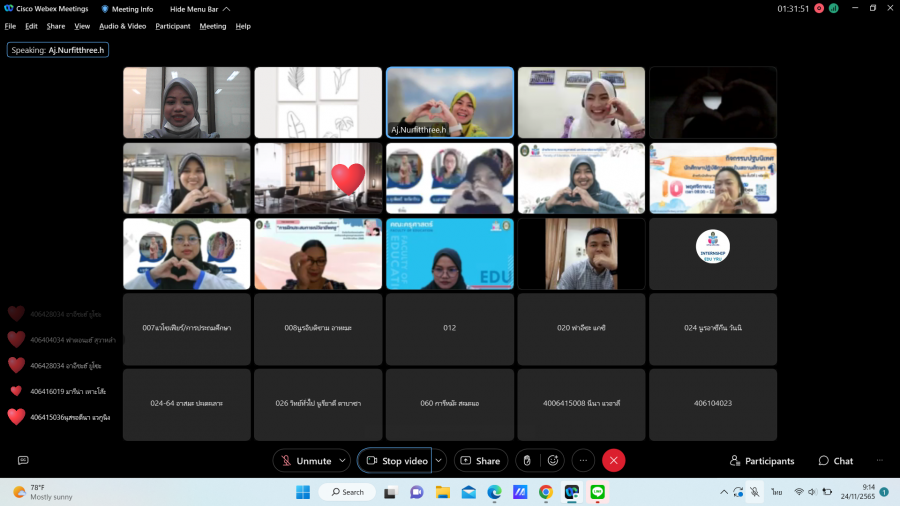
Task: Open the Participant menu
Action: [x=172, y=26]
